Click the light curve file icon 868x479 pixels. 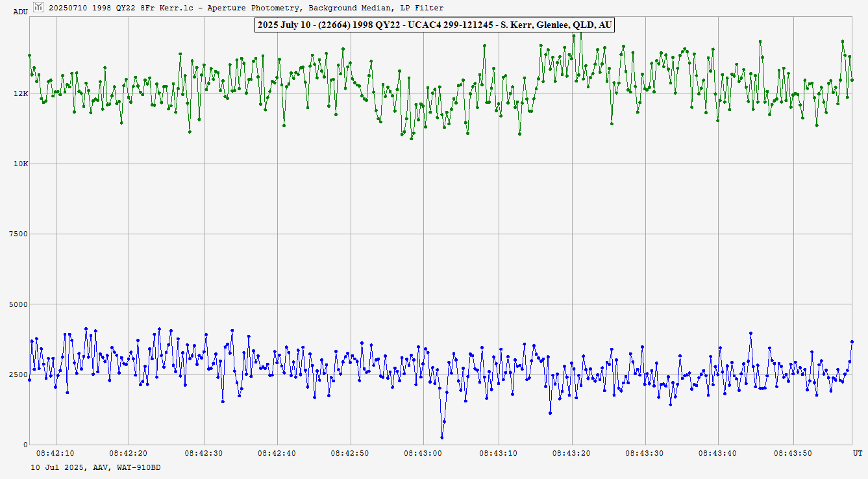click(38, 7)
